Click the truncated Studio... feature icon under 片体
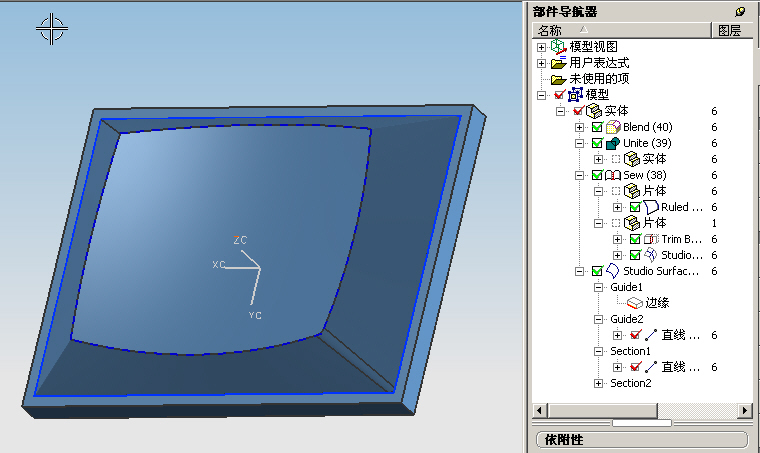The width and height of the screenshot is (760, 453). (x=651, y=255)
